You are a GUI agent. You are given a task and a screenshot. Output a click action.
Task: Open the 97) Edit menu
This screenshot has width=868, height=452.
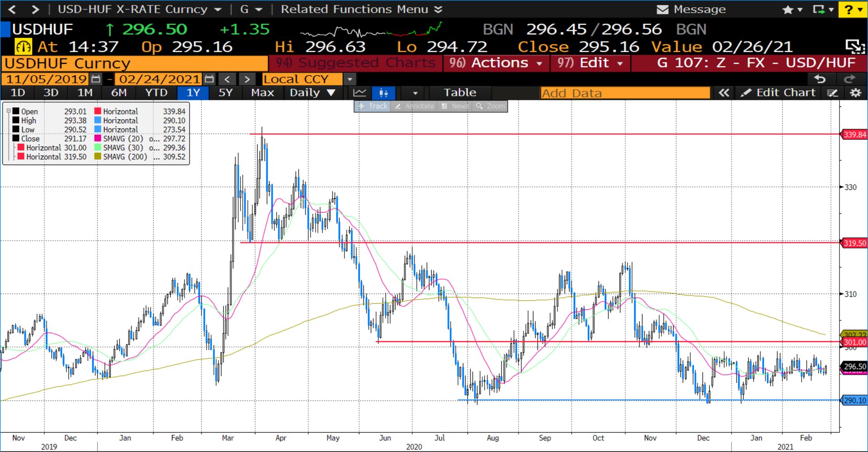tap(590, 63)
